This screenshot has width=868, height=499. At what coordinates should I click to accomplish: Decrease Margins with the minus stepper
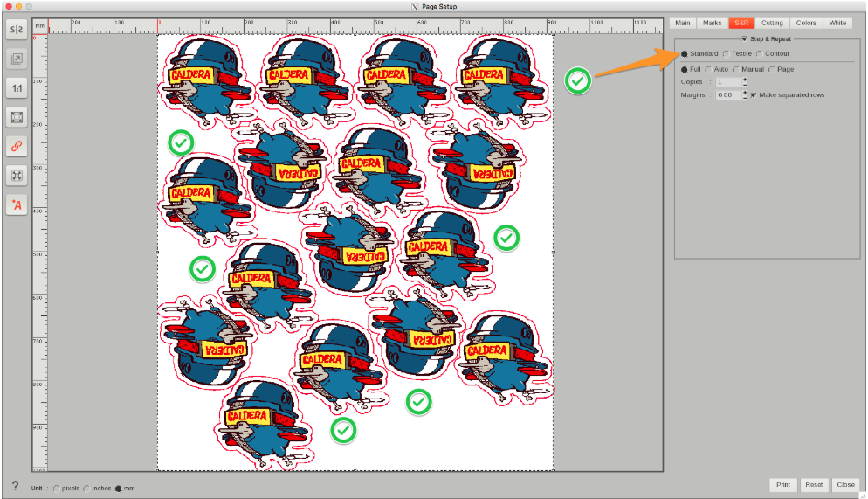coord(745,97)
